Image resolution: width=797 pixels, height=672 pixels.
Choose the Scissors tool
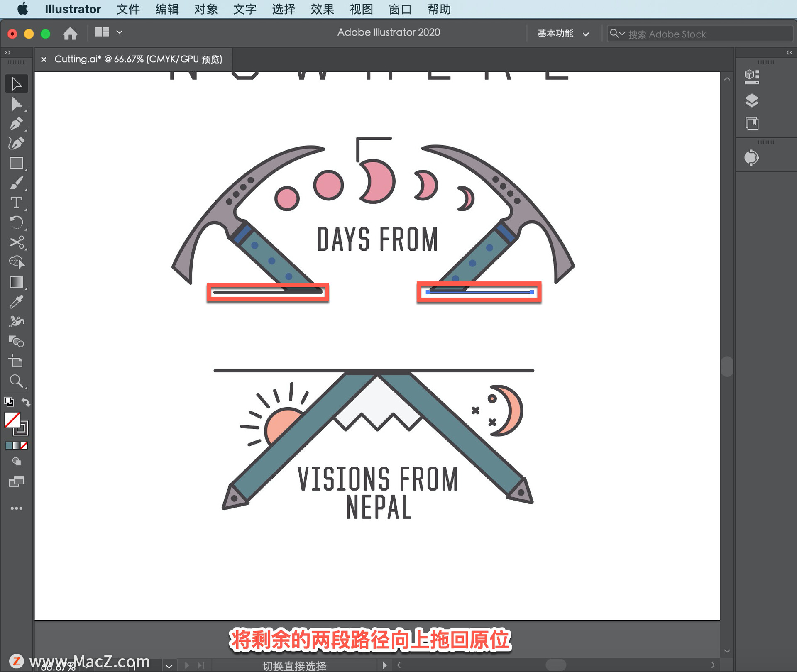tap(17, 242)
